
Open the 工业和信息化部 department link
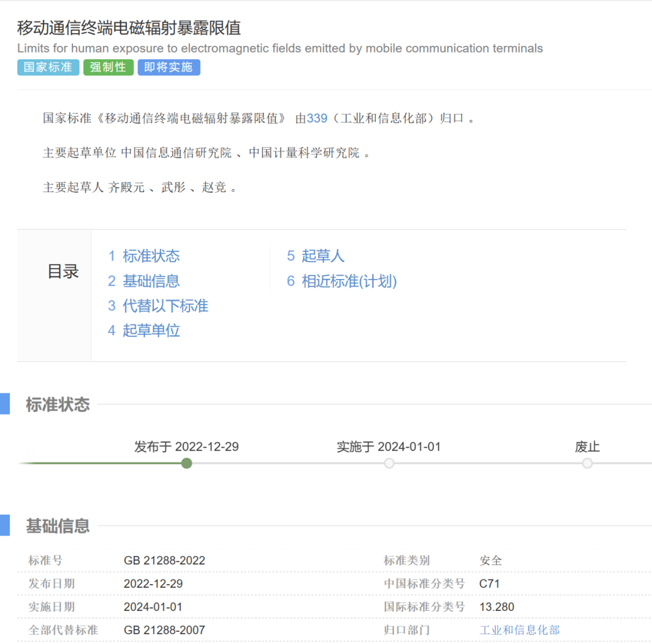click(x=519, y=630)
